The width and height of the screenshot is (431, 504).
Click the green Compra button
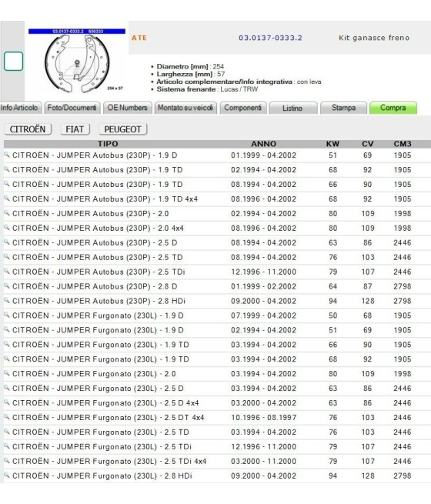click(x=393, y=108)
